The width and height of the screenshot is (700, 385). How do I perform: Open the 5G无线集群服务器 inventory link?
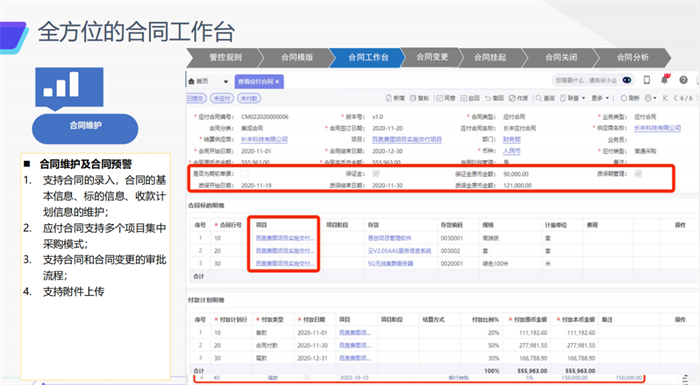pyautogui.click(x=390, y=264)
